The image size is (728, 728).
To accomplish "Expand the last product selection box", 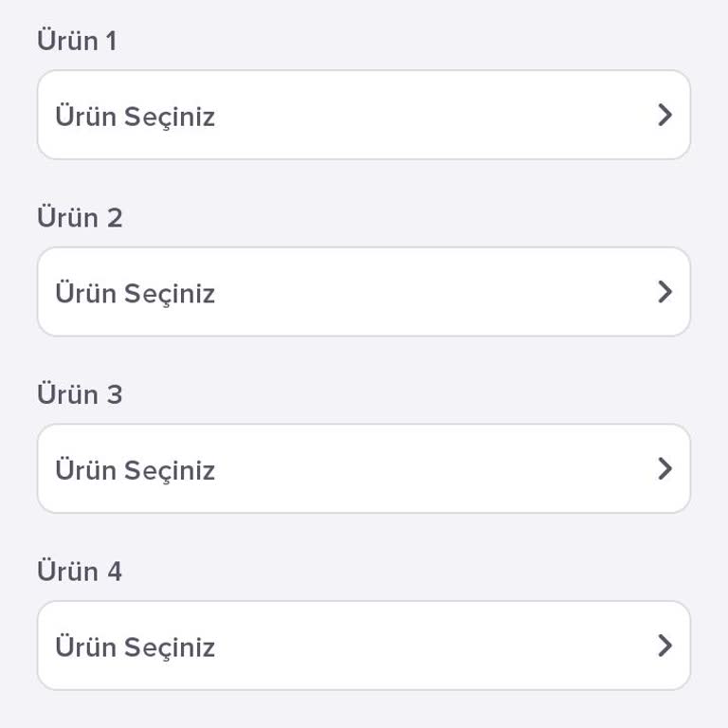I will pos(363,646).
